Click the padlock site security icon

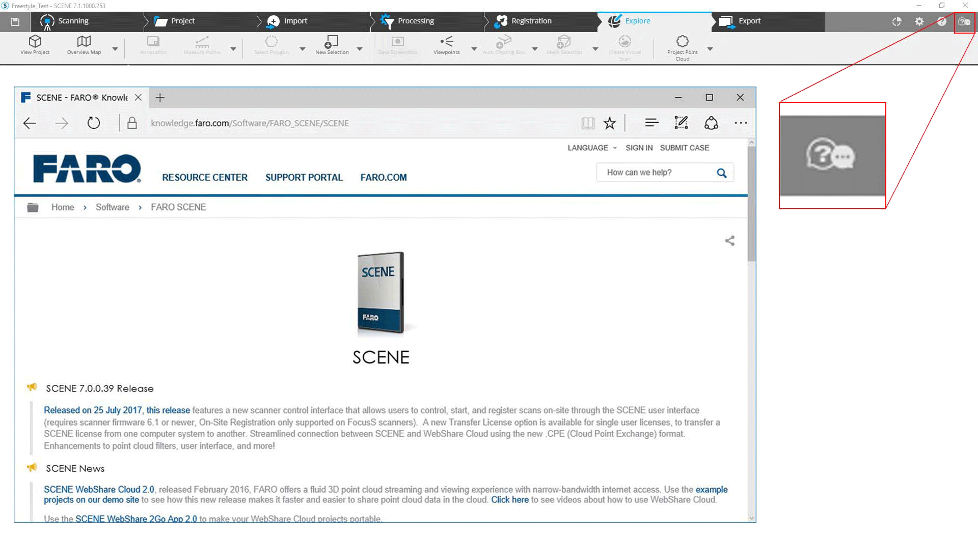pos(132,123)
